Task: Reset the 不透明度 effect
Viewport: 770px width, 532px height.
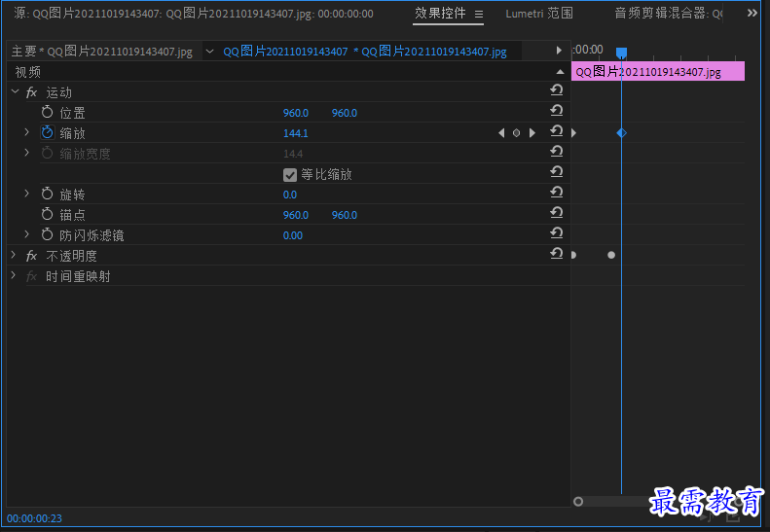Action: (x=557, y=254)
